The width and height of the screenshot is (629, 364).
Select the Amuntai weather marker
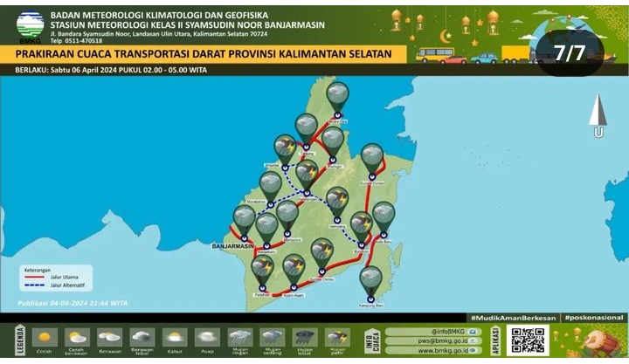click(x=285, y=148)
